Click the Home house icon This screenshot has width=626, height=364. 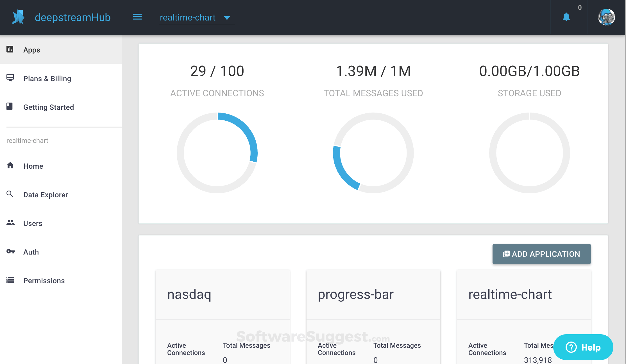(10, 165)
